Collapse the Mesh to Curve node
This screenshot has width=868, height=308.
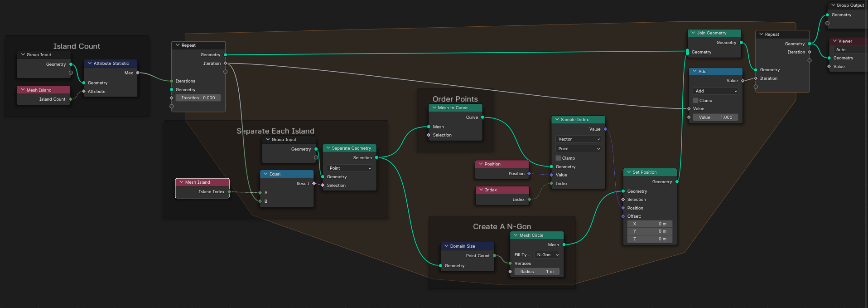434,108
